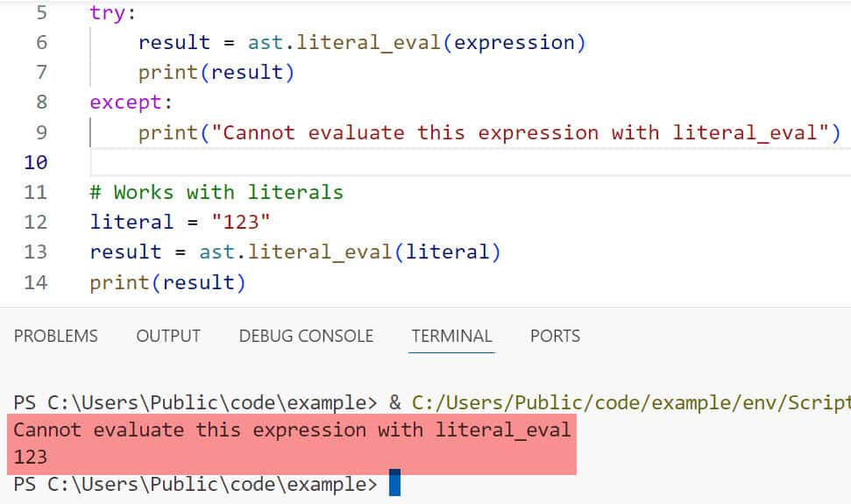The height and width of the screenshot is (504, 851).
Task: Click the print(result) call on line 14
Action: click(x=167, y=282)
